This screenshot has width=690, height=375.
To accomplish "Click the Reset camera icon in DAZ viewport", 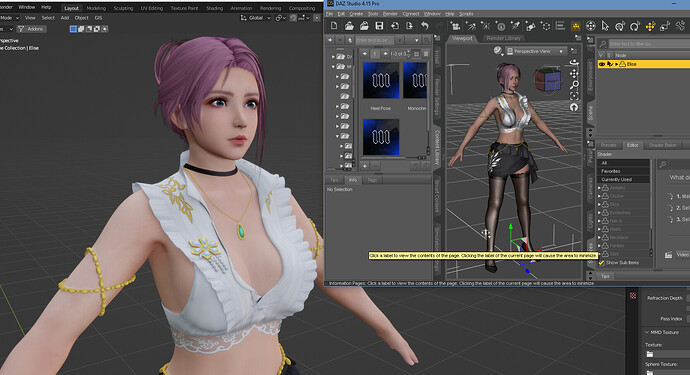I will point(574,107).
